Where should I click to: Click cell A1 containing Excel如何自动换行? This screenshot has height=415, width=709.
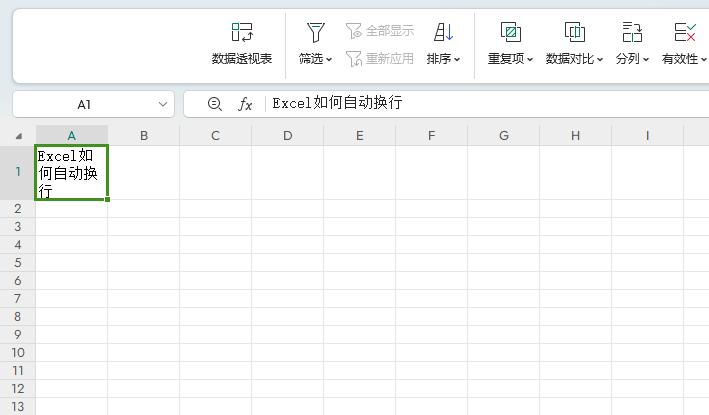[71, 172]
